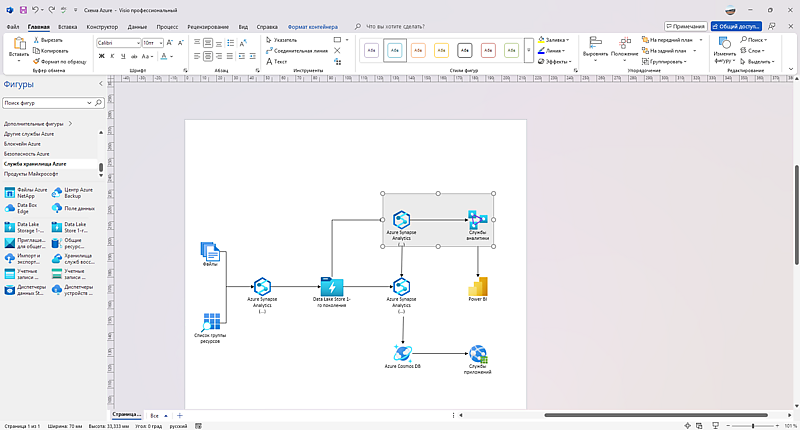Toggle middle vertical text alignment

(208, 43)
